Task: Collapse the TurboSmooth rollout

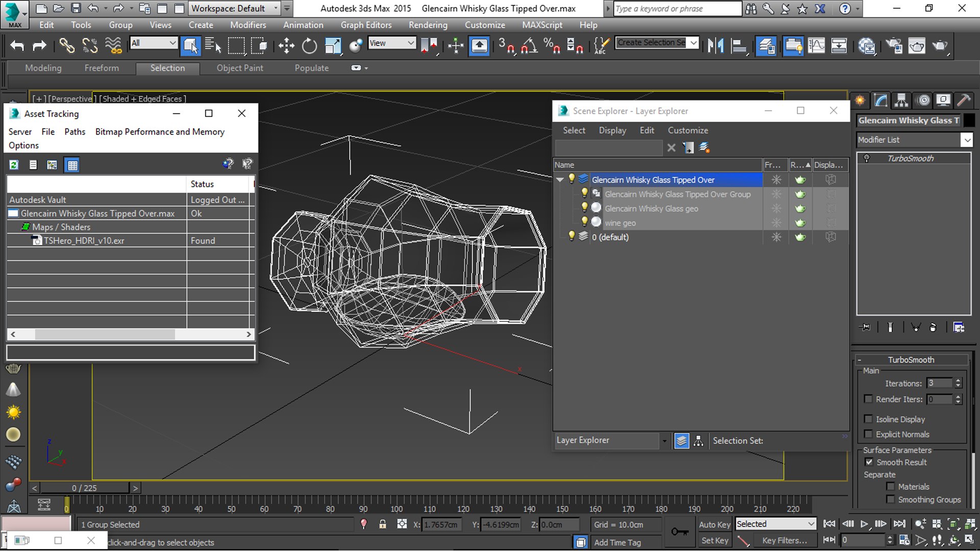Action: pyautogui.click(x=912, y=360)
